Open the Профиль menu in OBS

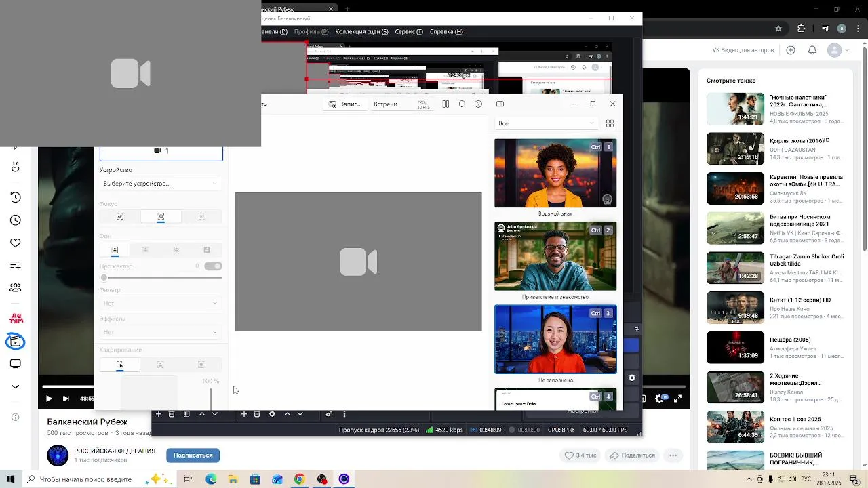click(x=311, y=31)
